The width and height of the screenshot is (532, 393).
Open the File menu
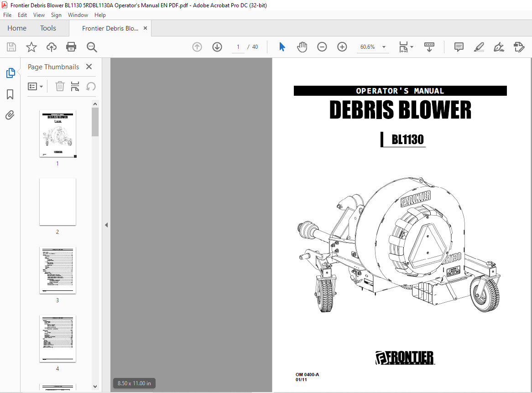(7, 15)
